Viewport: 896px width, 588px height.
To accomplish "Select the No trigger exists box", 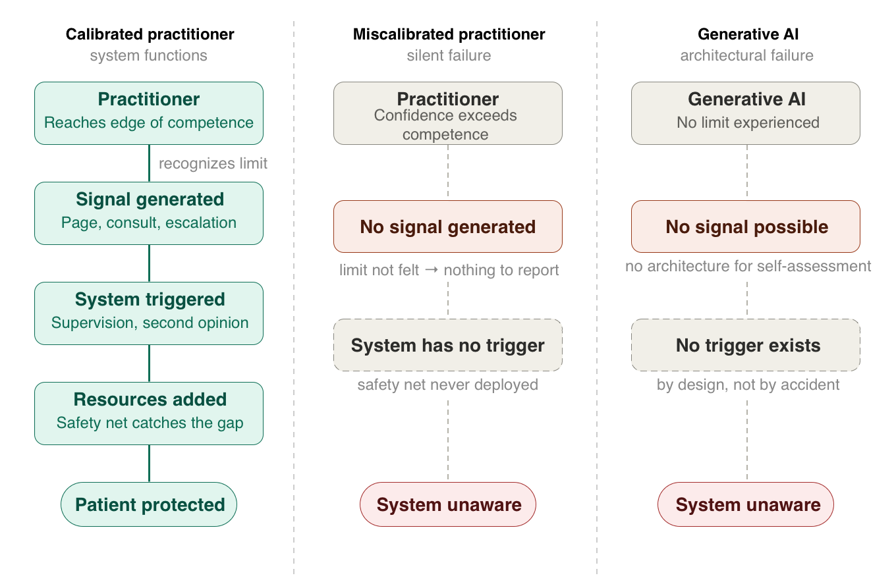I will pyautogui.click(x=746, y=345).
